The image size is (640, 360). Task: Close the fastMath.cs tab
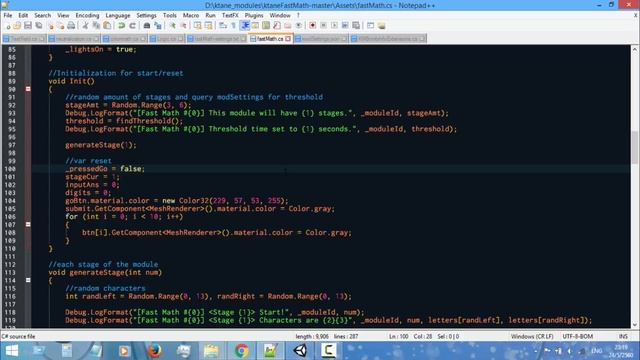tap(288, 39)
